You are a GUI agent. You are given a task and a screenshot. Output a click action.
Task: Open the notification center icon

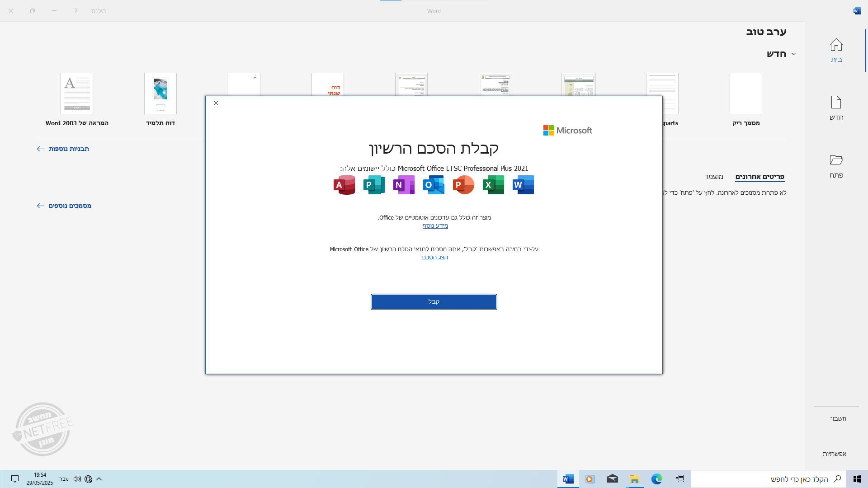coord(15,479)
